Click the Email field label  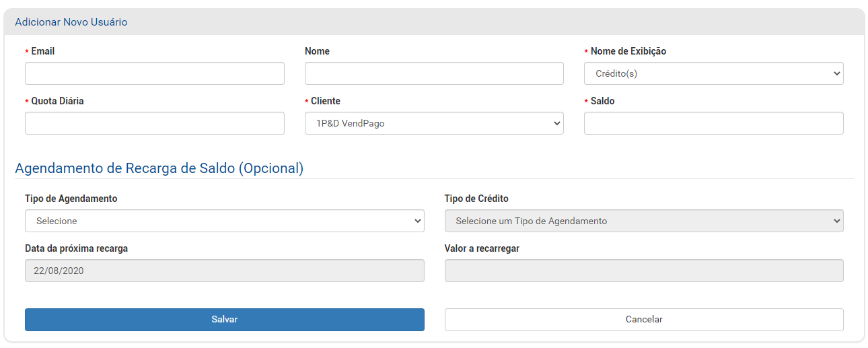coord(43,51)
